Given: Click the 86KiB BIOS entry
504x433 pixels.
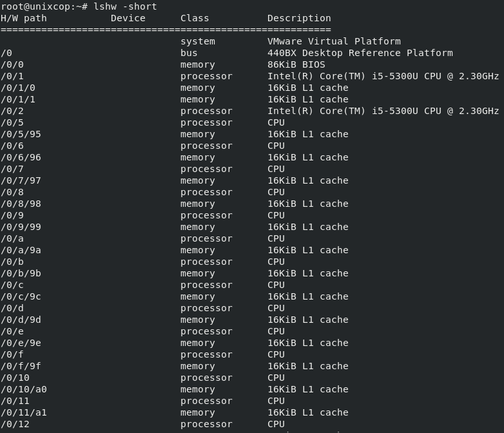Looking at the screenshot, I should [x=296, y=64].
